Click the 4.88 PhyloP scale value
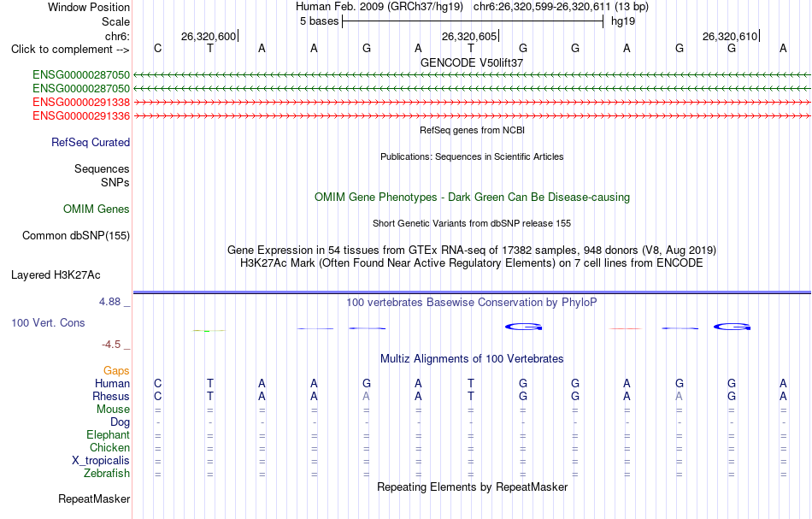Viewport: 812px width, 519px height. coord(109,302)
